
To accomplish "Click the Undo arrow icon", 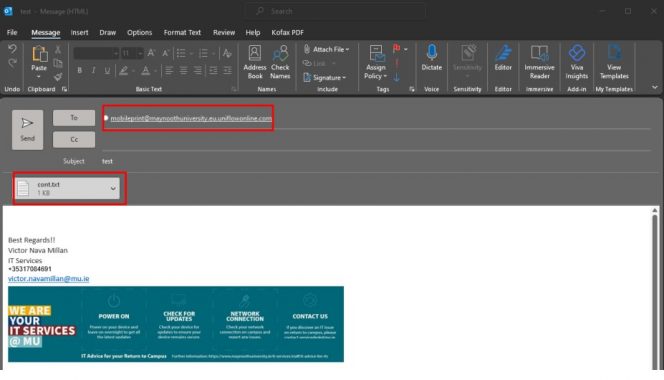I will click(12, 49).
